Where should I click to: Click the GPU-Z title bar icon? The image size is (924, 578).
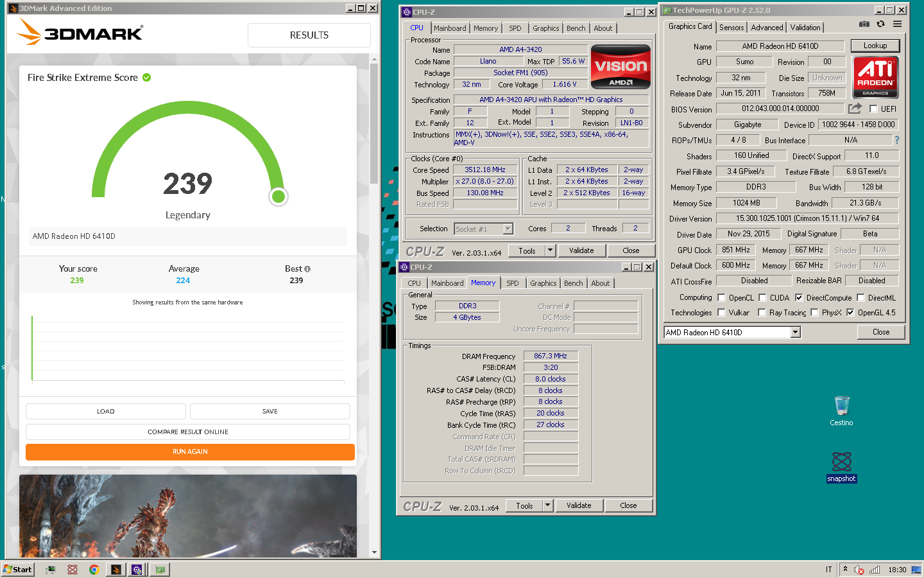point(667,10)
